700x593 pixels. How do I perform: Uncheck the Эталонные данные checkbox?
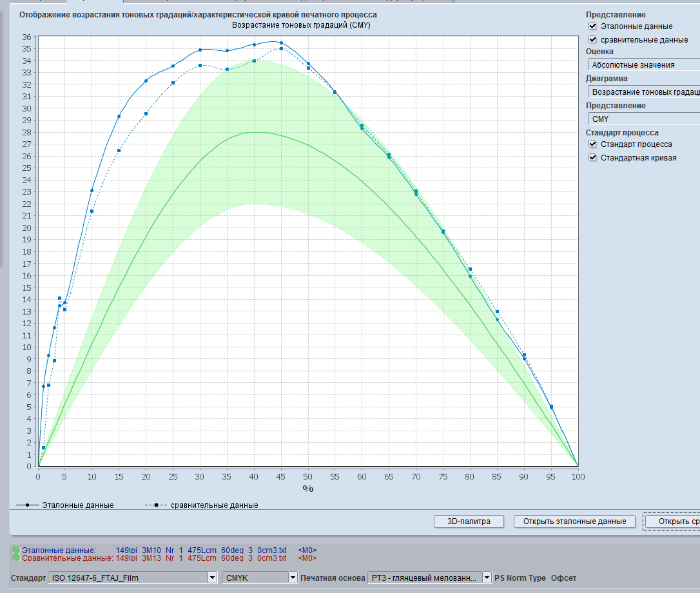click(x=592, y=26)
